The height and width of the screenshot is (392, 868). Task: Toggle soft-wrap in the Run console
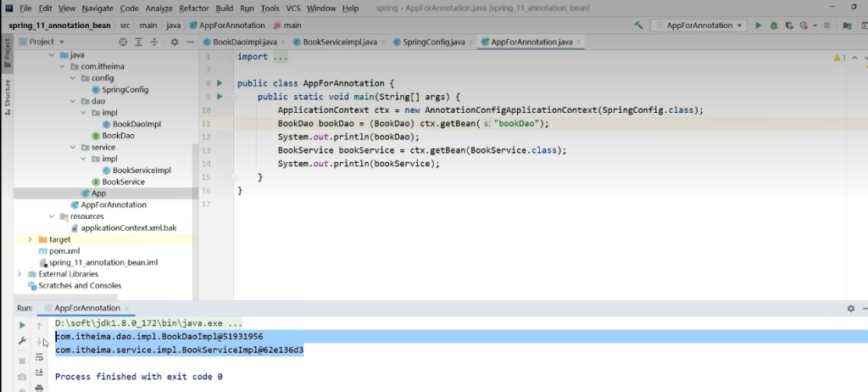[x=39, y=357]
